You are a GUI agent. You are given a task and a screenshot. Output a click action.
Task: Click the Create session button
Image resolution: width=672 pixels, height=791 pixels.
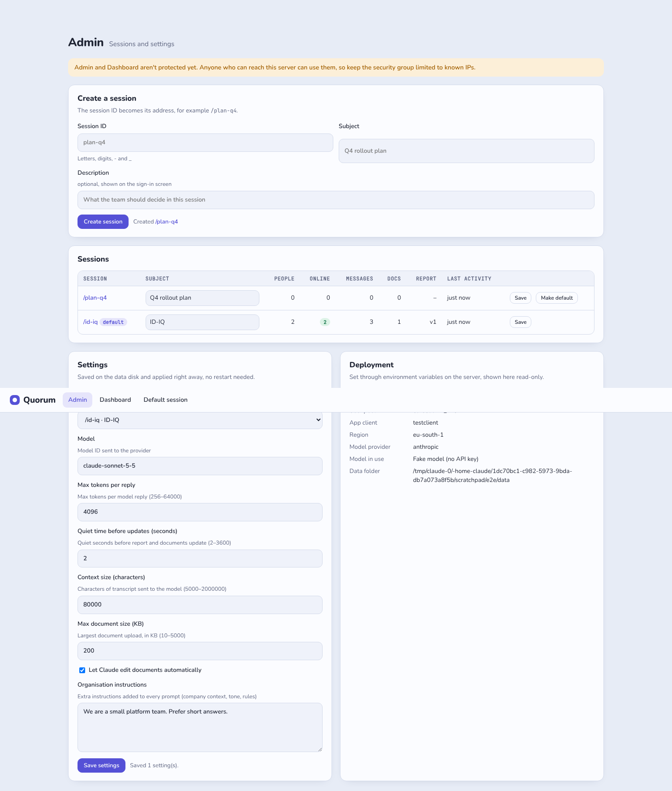[x=103, y=222]
